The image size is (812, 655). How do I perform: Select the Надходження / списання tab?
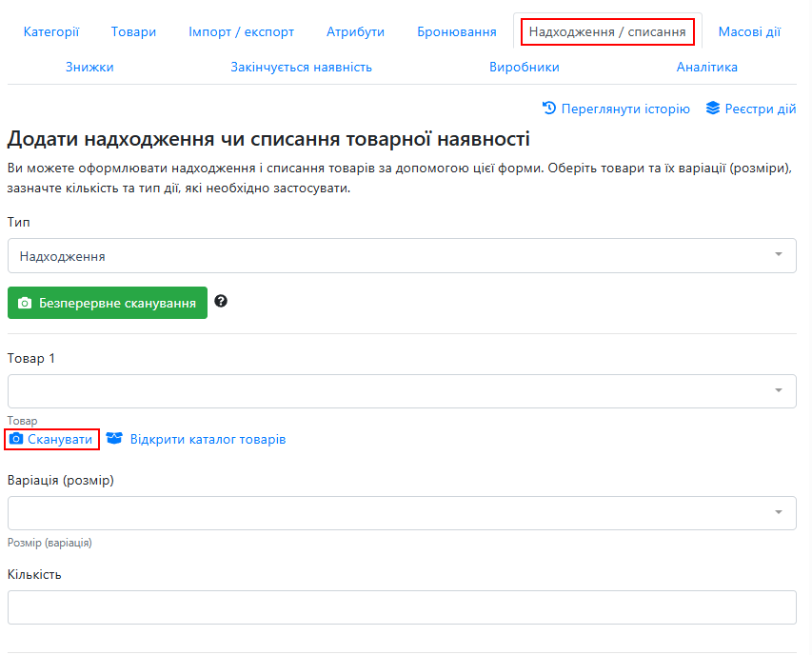607,32
